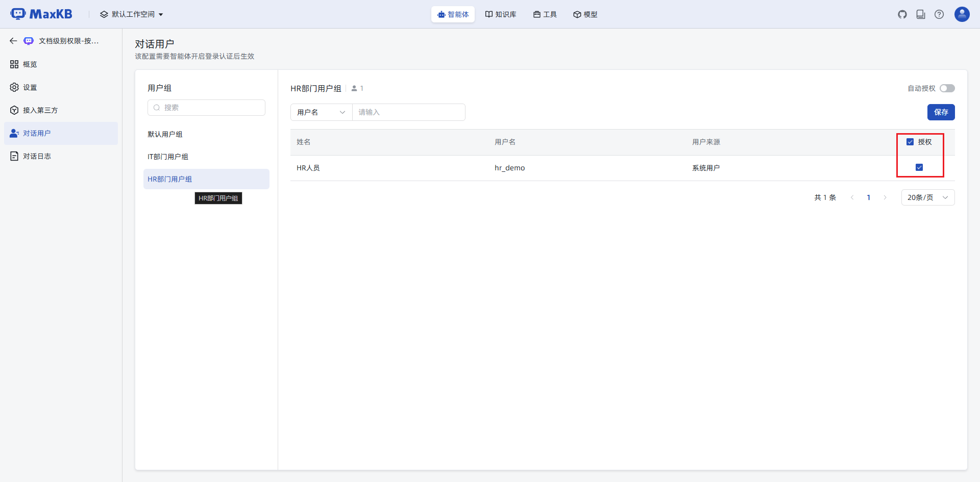Open the user avatar menu
980x482 pixels.
pyautogui.click(x=962, y=14)
